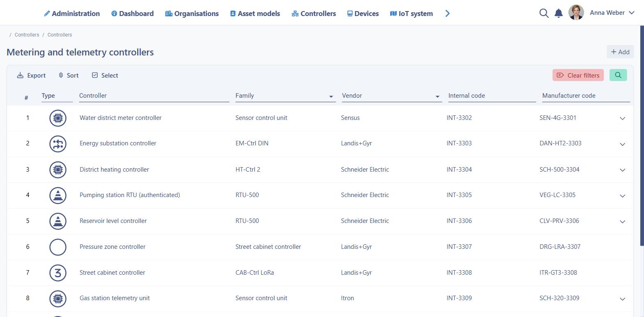
Task: Click the green search filter button
Action: point(618,75)
